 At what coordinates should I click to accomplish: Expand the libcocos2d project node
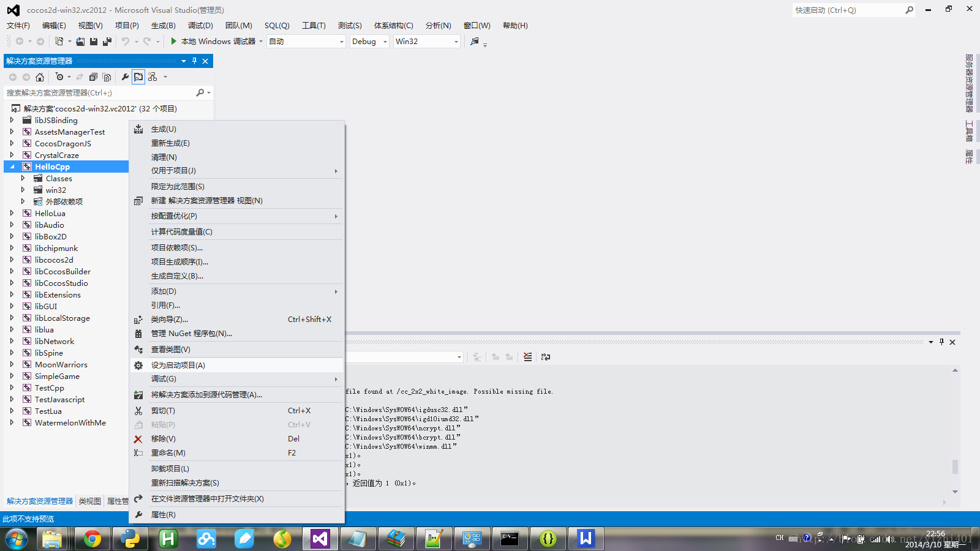[x=12, y=260]
